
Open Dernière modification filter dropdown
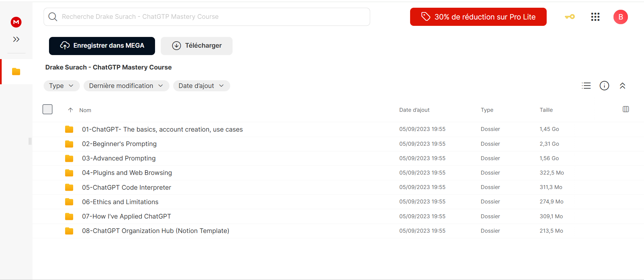point(126,86)
